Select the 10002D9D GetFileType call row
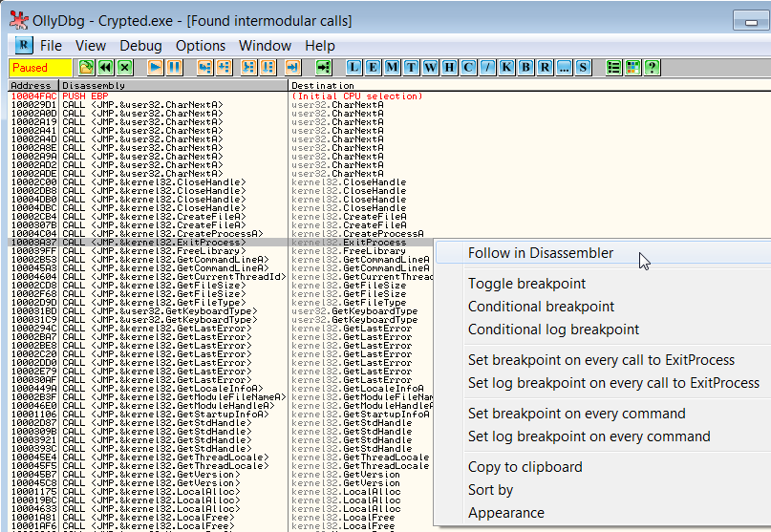Viewport: 771px width, 532px height. click(221, 303)
